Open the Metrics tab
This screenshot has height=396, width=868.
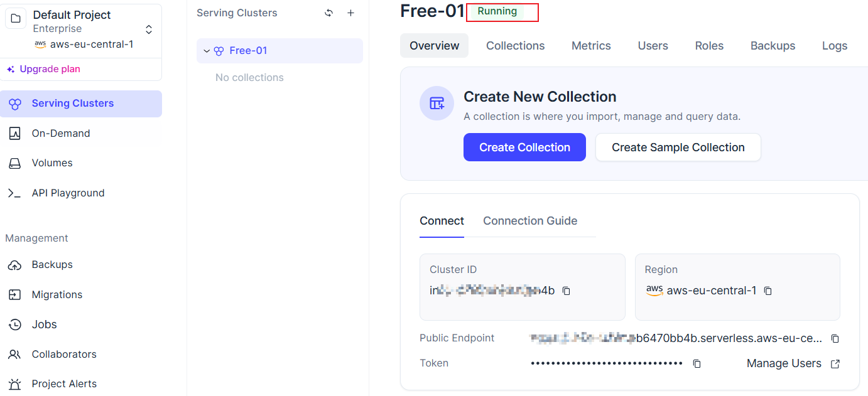tap(591, 46)
